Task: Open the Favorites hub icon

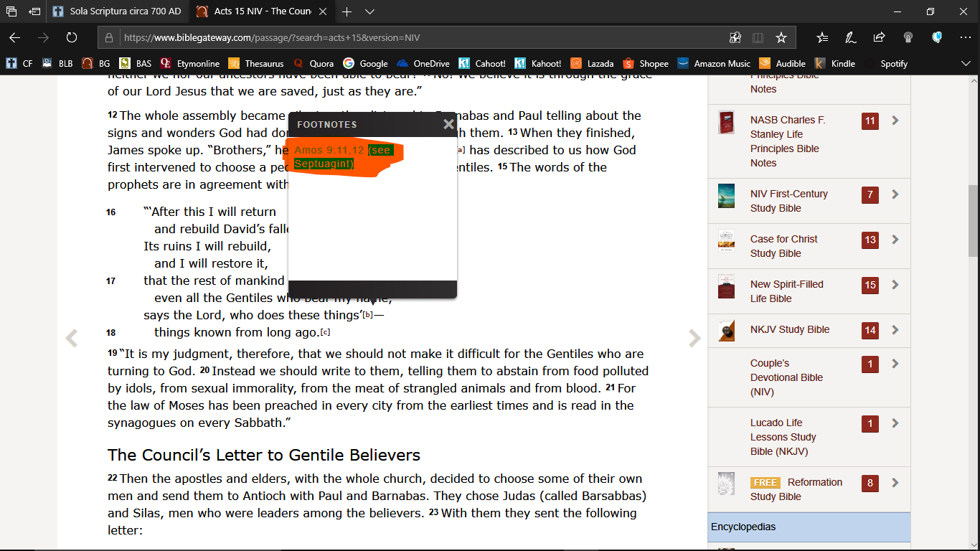Action: coord(822,38)
